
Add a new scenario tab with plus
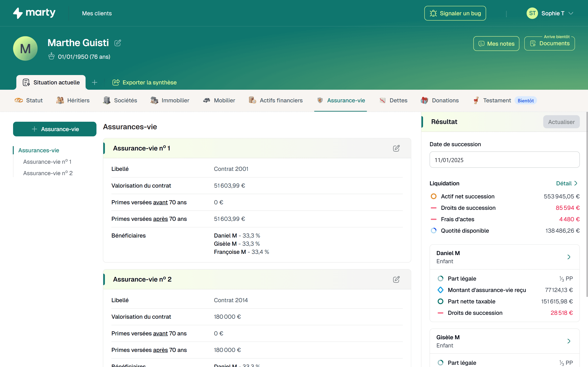coord(95,83)
